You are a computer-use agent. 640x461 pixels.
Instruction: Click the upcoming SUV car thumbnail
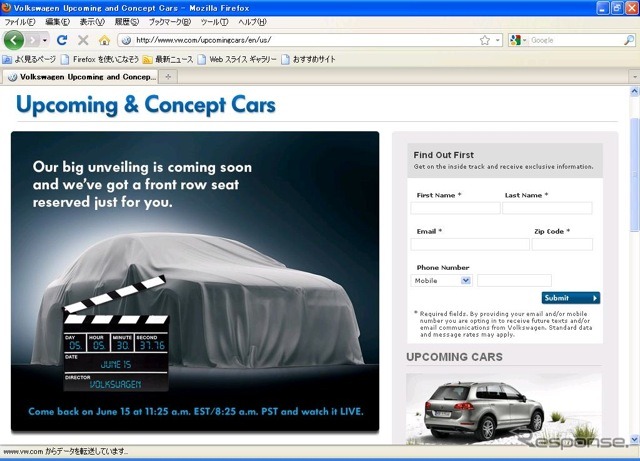(x=504, y=408)
